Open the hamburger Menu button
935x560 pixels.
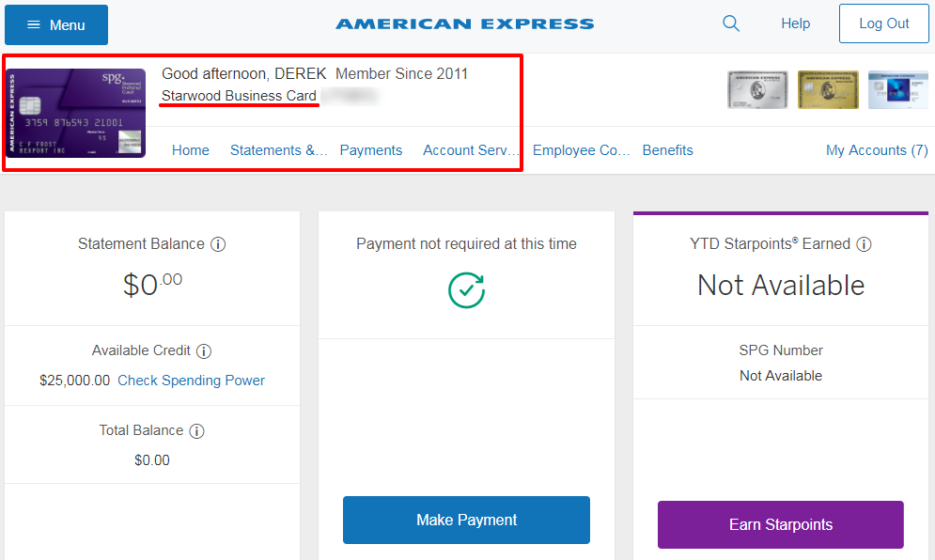click(56, 25)
